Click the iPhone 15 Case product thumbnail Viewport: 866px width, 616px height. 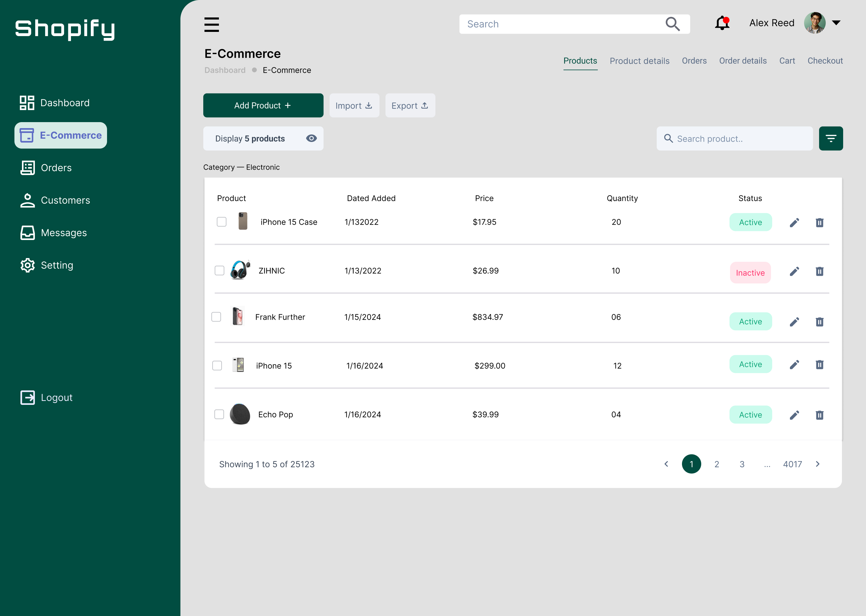[243, 221]
